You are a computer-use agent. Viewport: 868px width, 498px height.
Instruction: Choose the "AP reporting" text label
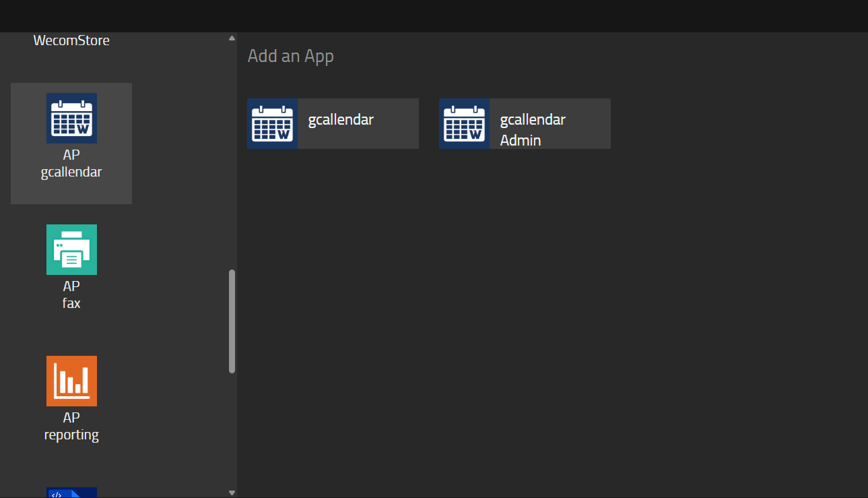[x=71, y=427]
